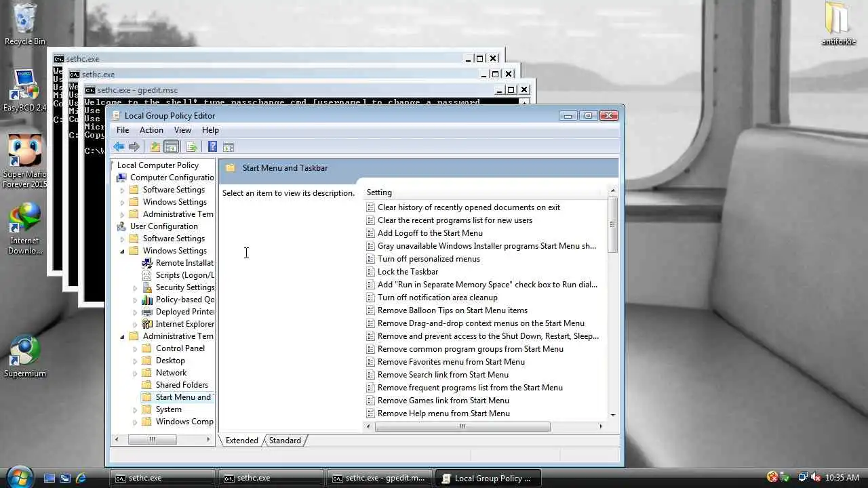Select Local Computer Policy tree root
Screen dimensions: 868x488
point(157,165)
